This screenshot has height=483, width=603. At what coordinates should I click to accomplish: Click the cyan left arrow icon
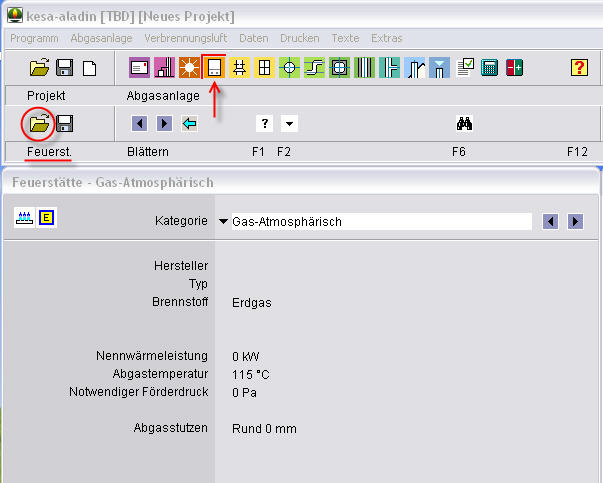pyautogui.click(x=190, y=124)
